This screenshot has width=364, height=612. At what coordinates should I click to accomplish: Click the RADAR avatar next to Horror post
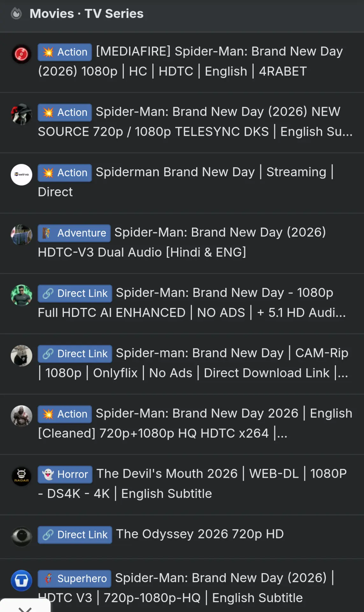point(21,477)
